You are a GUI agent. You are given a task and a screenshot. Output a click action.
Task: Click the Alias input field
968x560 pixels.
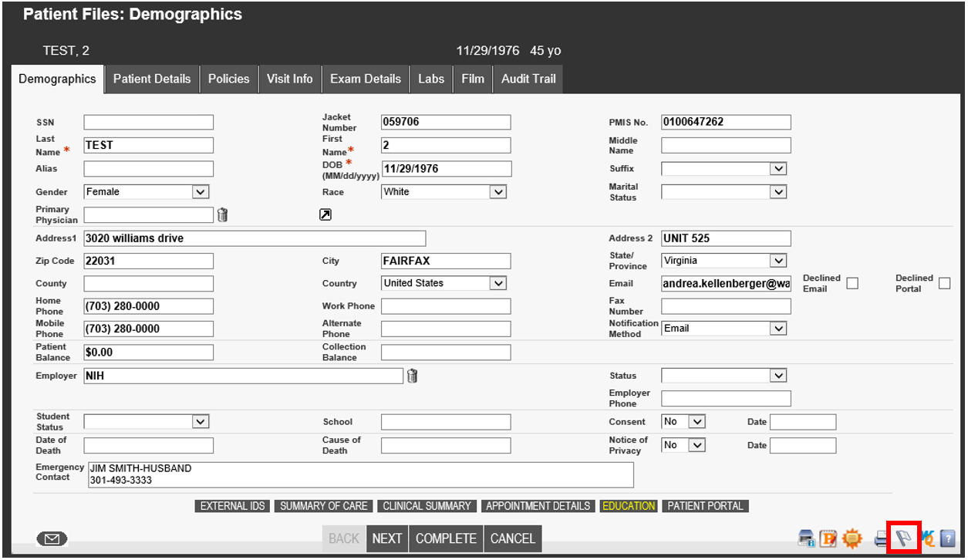pos(149,169)
